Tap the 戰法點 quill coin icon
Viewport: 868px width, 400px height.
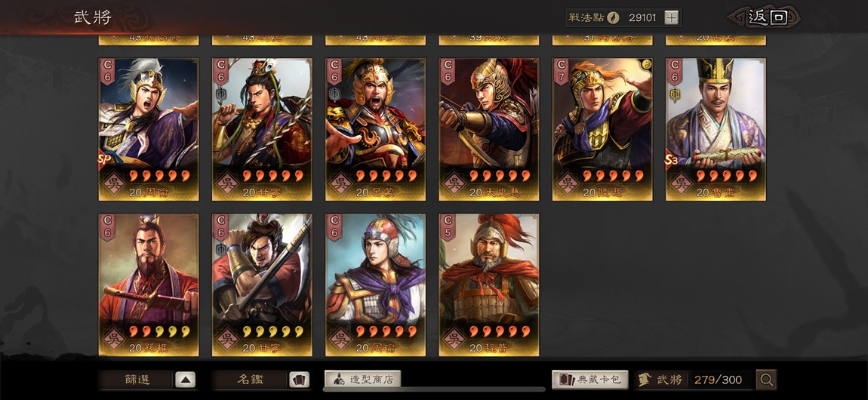click(x=613, y=17)
